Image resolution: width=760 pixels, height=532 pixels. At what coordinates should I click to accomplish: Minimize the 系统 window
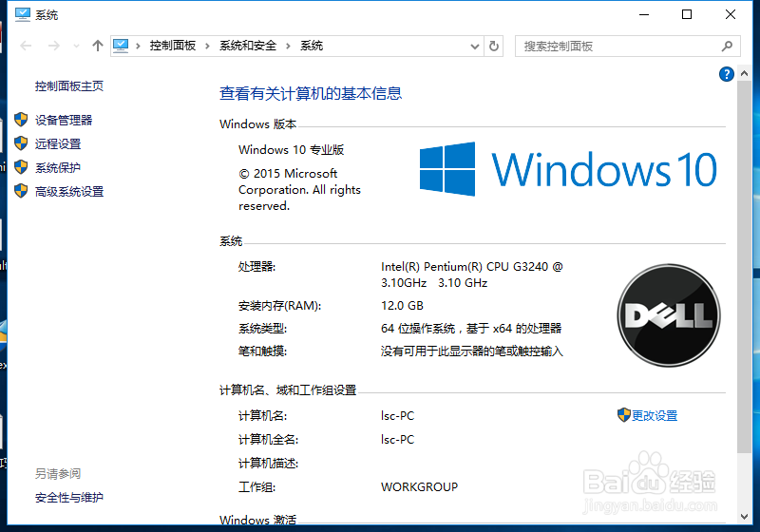click(x=644, y=14)
